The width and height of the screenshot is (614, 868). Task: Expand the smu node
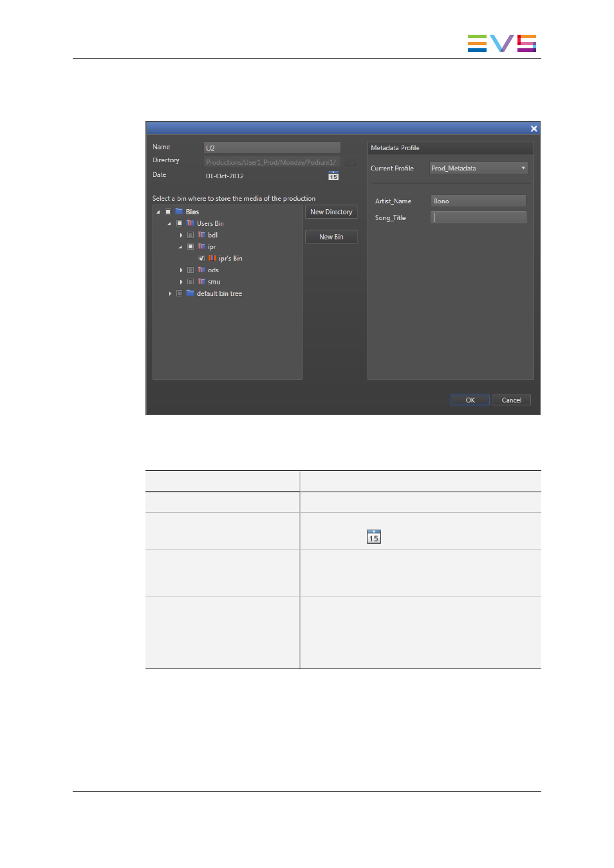click(181, 282)
